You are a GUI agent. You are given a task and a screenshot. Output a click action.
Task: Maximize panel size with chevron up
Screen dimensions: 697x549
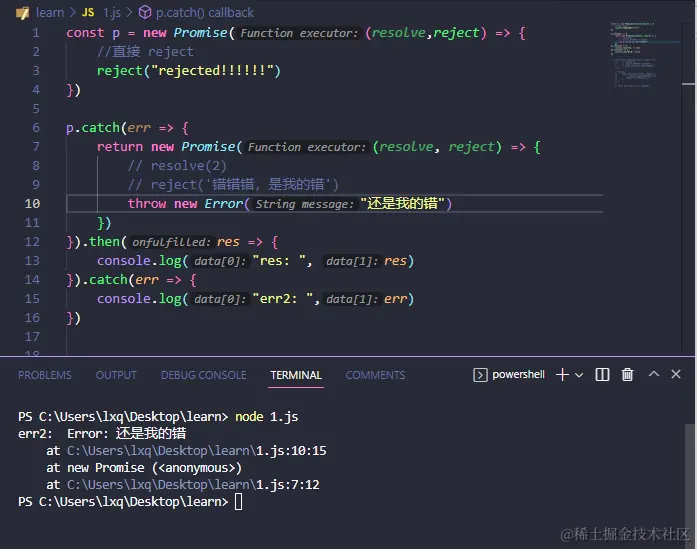[654, 374]
